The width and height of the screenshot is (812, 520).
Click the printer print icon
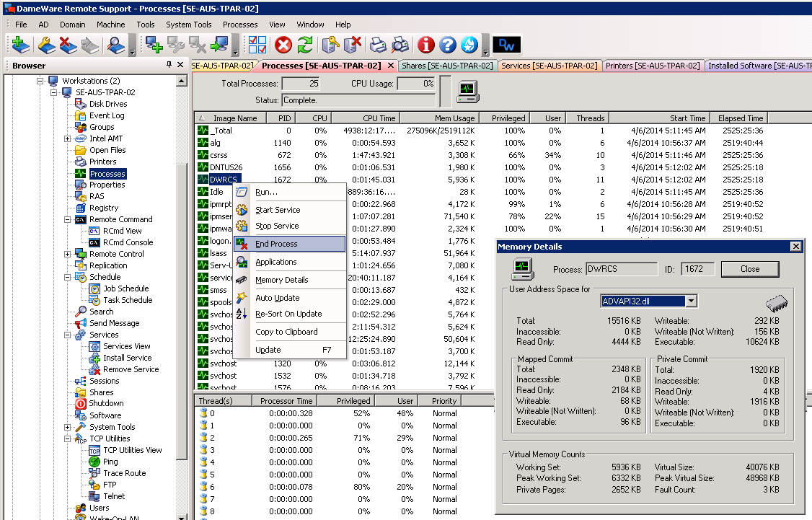tap(378, 45)
